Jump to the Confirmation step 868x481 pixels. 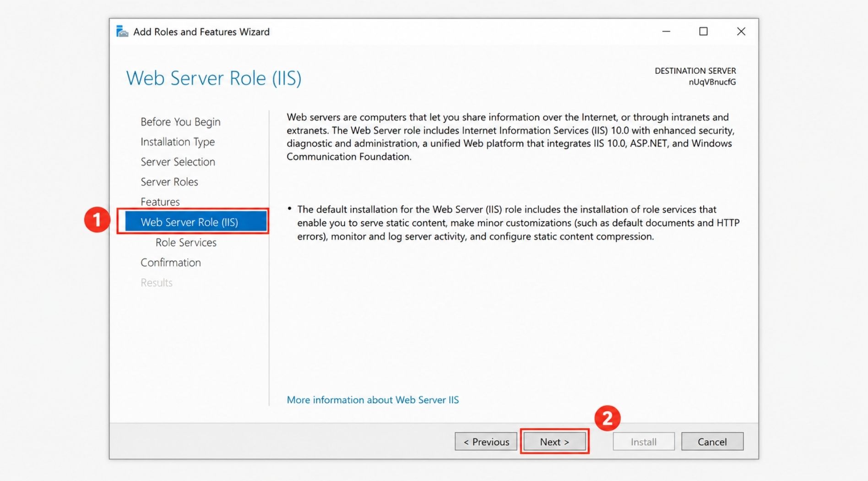tap(171, 262)
